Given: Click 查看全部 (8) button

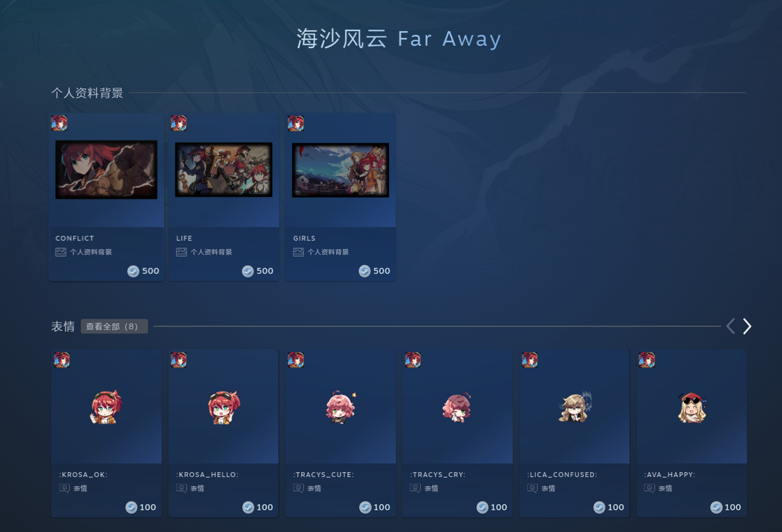Looking at the screenshot, I should (x=114, y=326).
